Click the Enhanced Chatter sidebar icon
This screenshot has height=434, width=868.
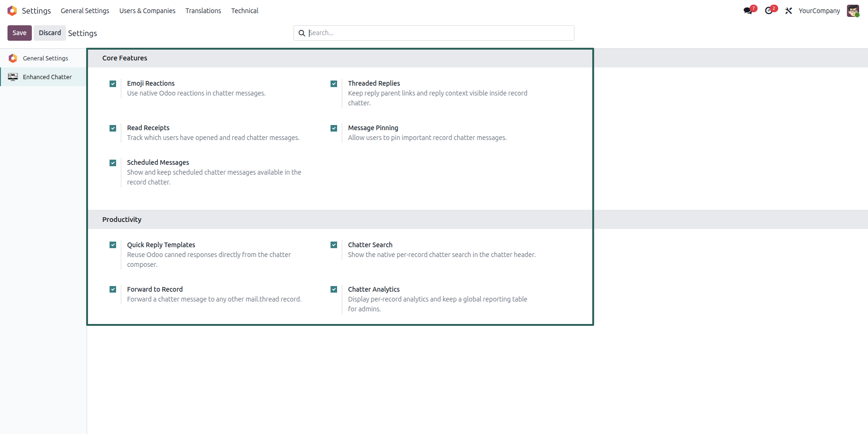(13, 77)
